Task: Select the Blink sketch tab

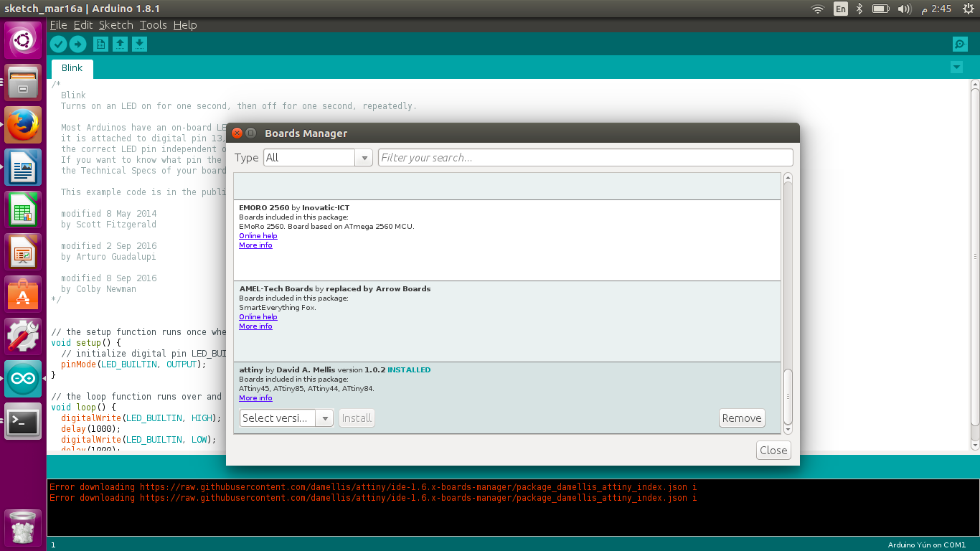Action: click(x=72, y=68)
